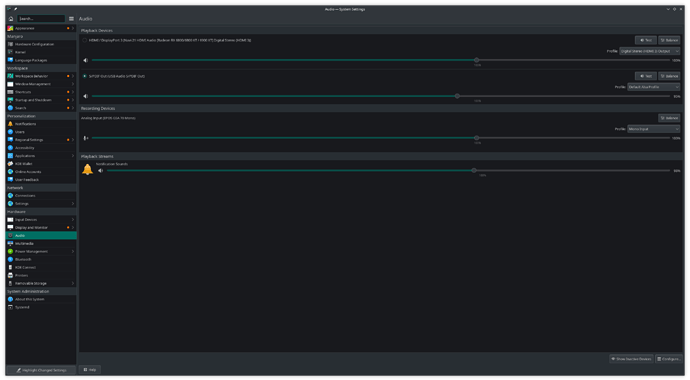Click Show Inactive Devices button
Image resolution: width=690 pixels, height=380 pixels.
tap(631, 359)
